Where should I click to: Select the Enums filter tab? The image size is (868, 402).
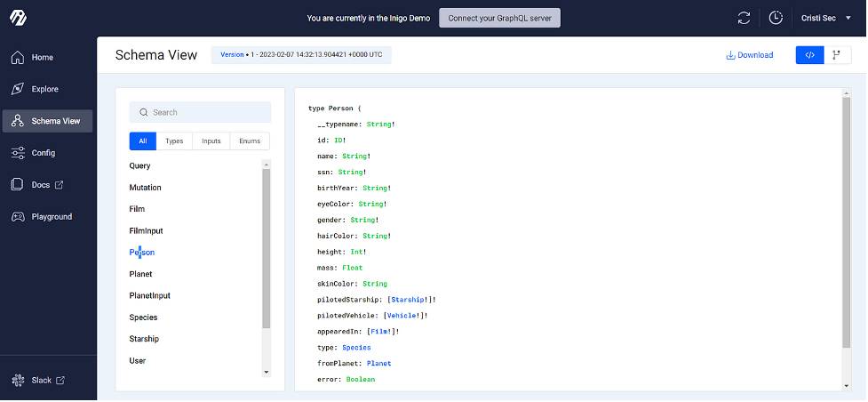[x=250, y=141]
